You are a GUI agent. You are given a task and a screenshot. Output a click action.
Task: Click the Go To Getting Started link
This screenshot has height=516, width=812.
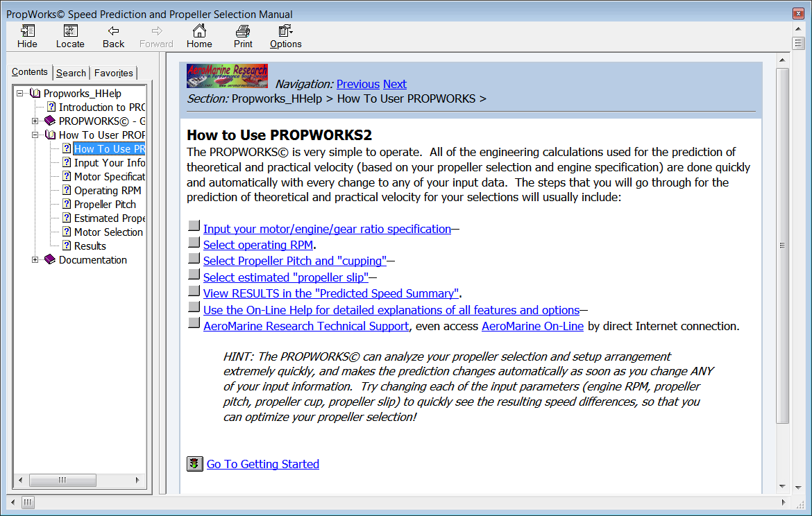pyautogui.click(x=262, y=464)
